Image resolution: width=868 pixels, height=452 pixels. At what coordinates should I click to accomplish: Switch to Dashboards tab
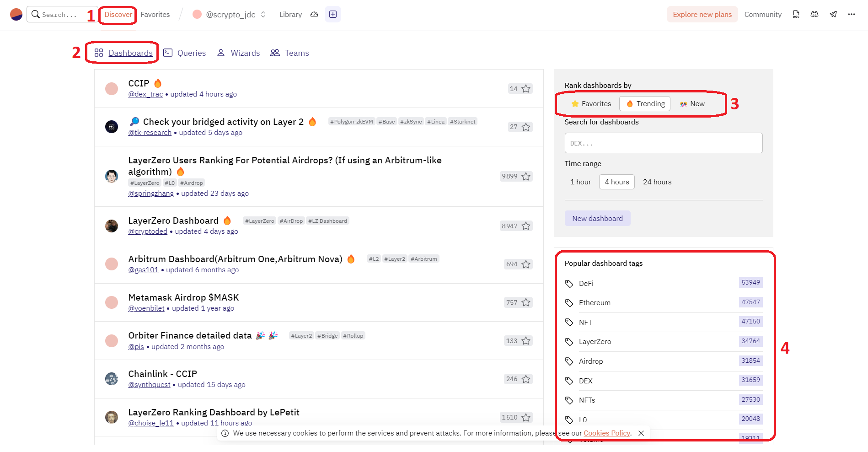(123, 53)
